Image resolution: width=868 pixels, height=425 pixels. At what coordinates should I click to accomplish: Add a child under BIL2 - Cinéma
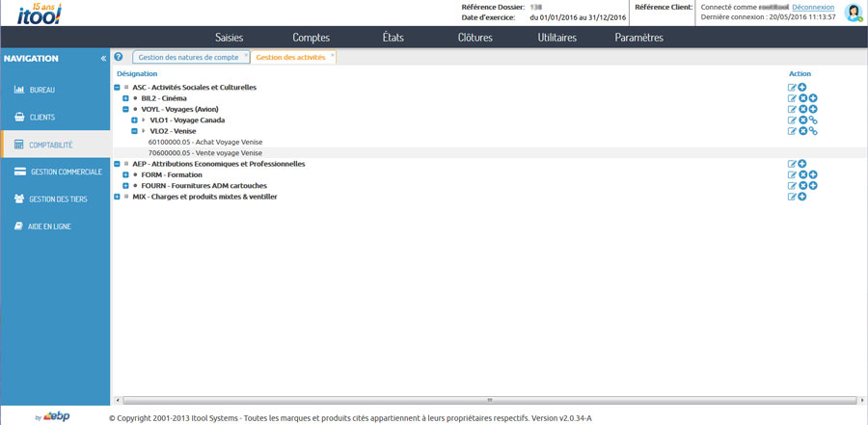point(813,98)
